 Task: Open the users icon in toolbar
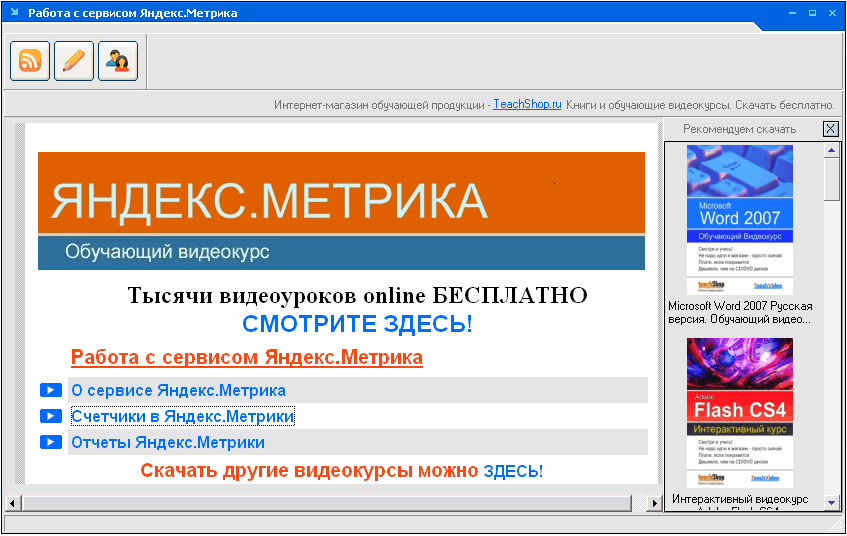[118, 61]
